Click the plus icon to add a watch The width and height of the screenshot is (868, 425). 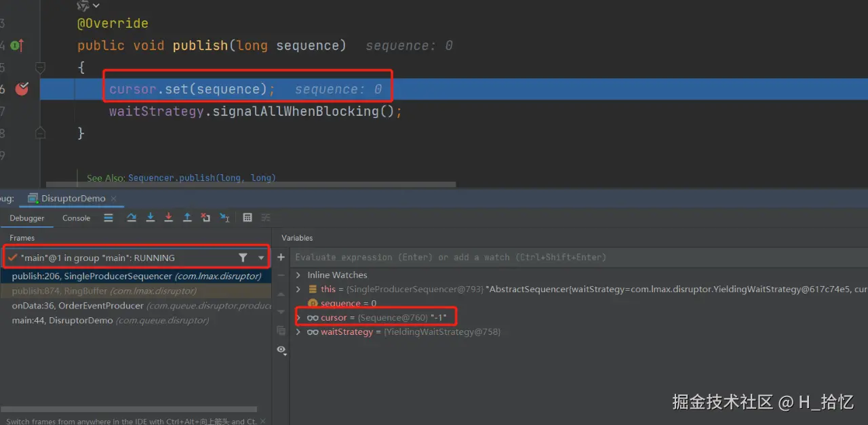281,258
